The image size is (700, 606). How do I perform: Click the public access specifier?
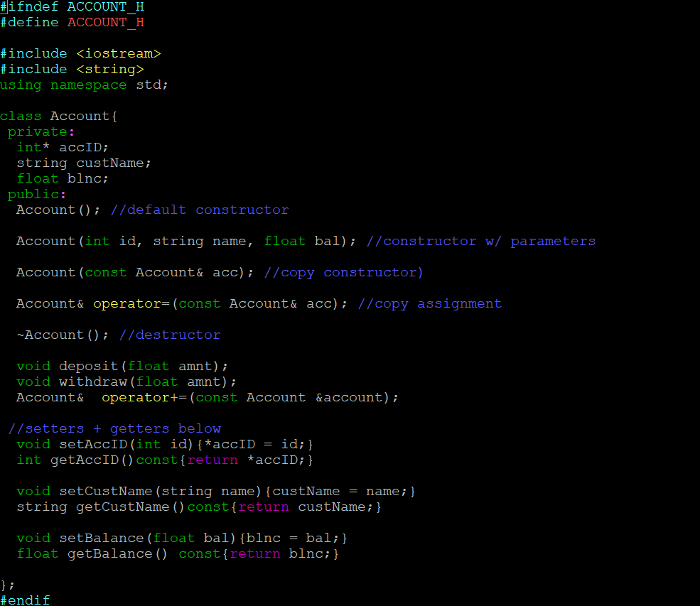point(34,194)
